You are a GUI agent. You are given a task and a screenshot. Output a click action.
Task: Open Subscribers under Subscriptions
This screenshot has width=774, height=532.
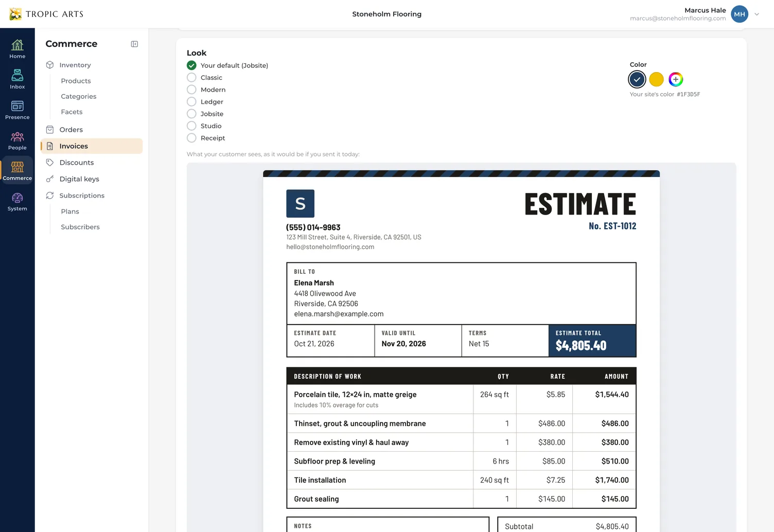[80, 227]
